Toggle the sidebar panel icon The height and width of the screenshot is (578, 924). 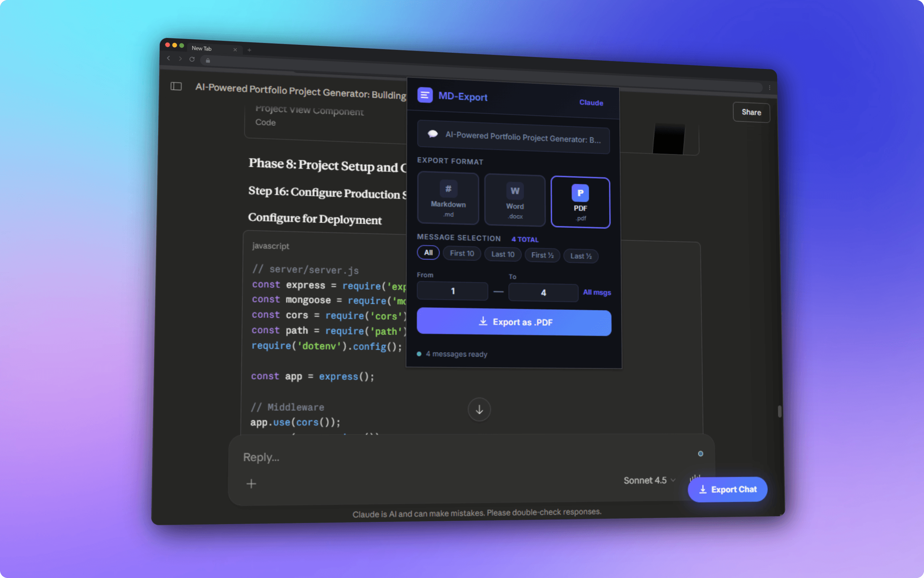pos(176,86)
